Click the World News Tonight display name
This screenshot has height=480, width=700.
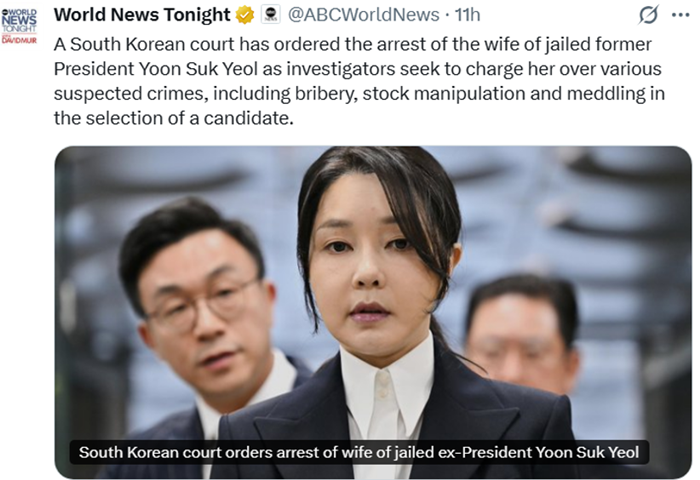coord(142,15)
